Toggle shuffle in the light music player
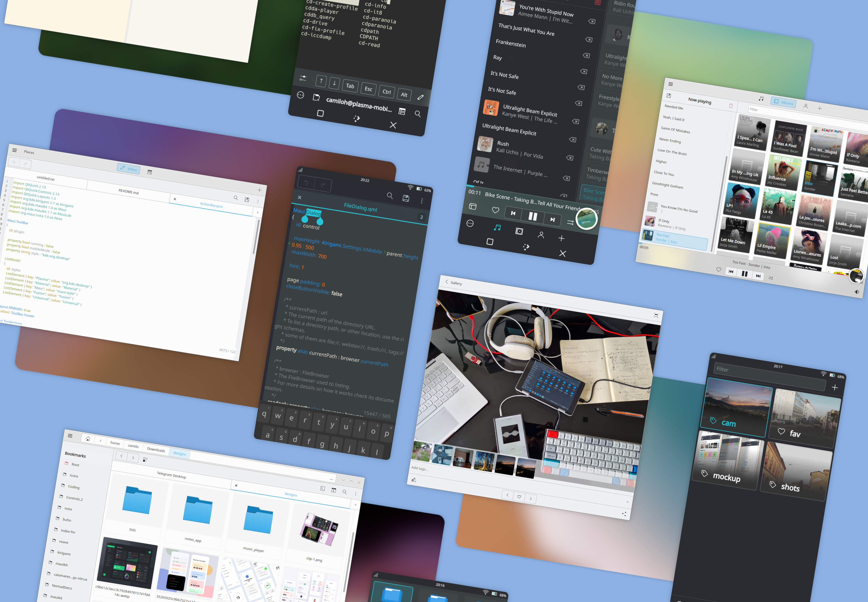The height and width of the screenshot is (602, 868). point(770,278)
